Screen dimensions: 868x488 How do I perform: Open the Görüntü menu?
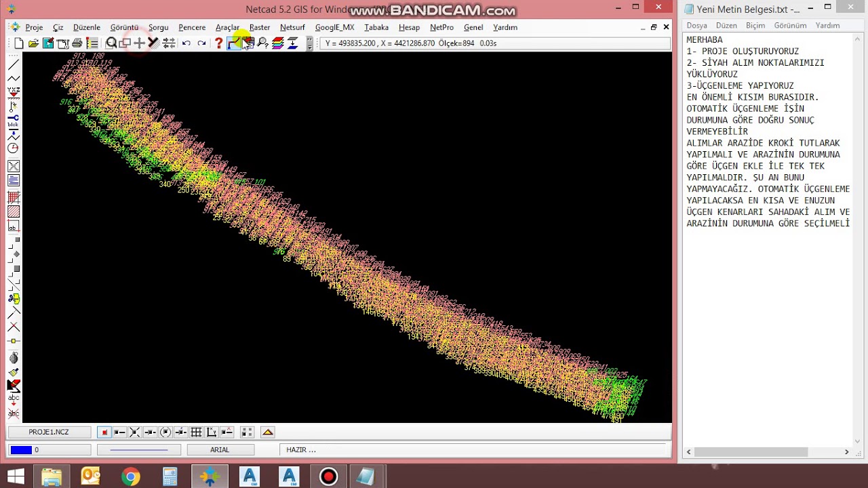pyautogui.click(x=124, y=27)
